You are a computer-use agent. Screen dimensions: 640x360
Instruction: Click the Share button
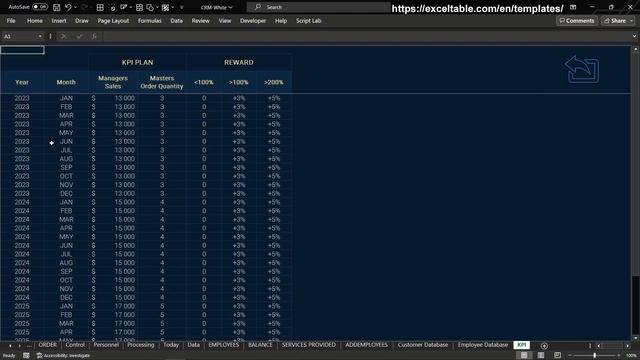[618, 21]
